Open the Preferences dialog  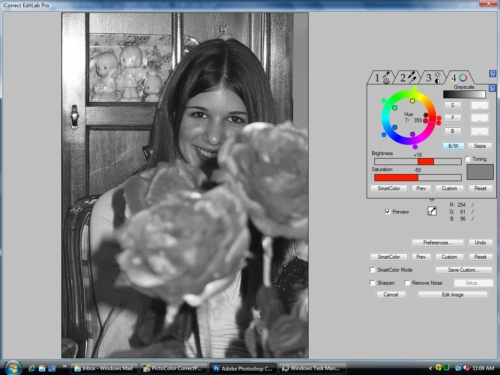pyautogui.click(x=437, y=243)
